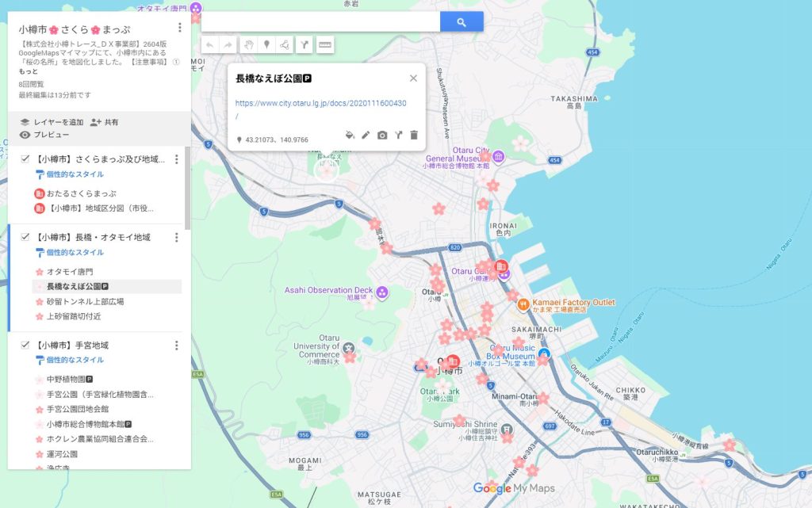
Task: Click もっと to expand the description
Action: click(x=29, y=71)
